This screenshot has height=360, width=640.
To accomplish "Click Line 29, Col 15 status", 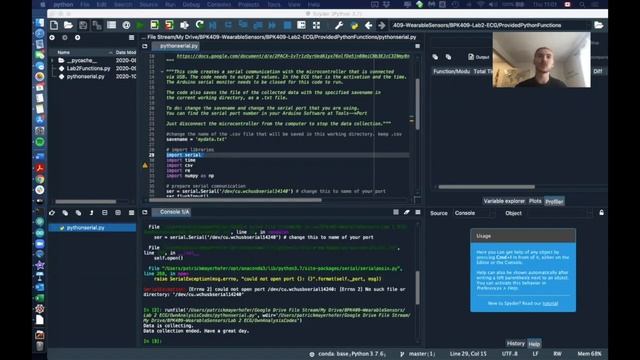I will tap(468, 354).
